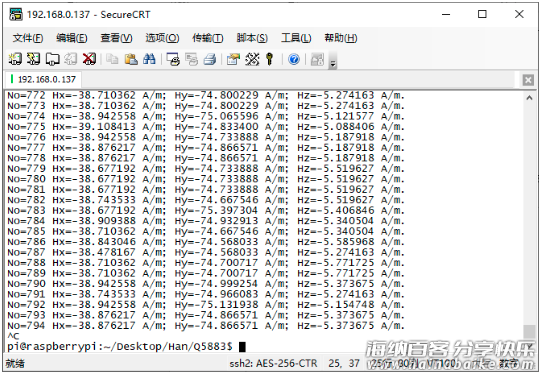The height and width of the screenshot is (375, 542).
Task: Click the Paste clipboard icon
Action: [131, 59]
